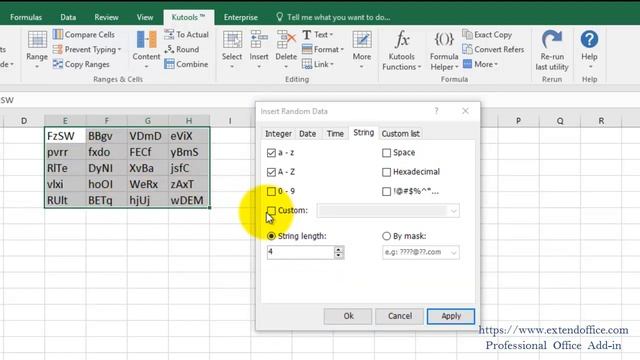Viewport: 640px width, 360px height.
Task: Uncheck the a - z checkbox
Action: tap(271, 153)
